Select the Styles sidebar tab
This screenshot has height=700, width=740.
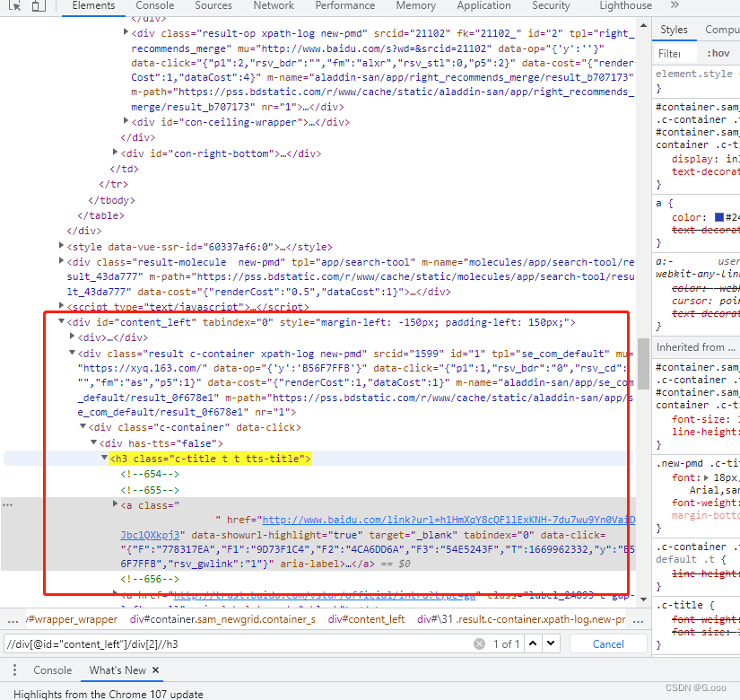coord(674,30)
